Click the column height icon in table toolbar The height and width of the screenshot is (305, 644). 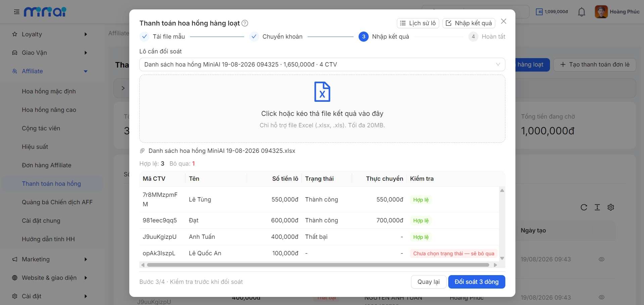pyautogui.click(x=597, y=207)
